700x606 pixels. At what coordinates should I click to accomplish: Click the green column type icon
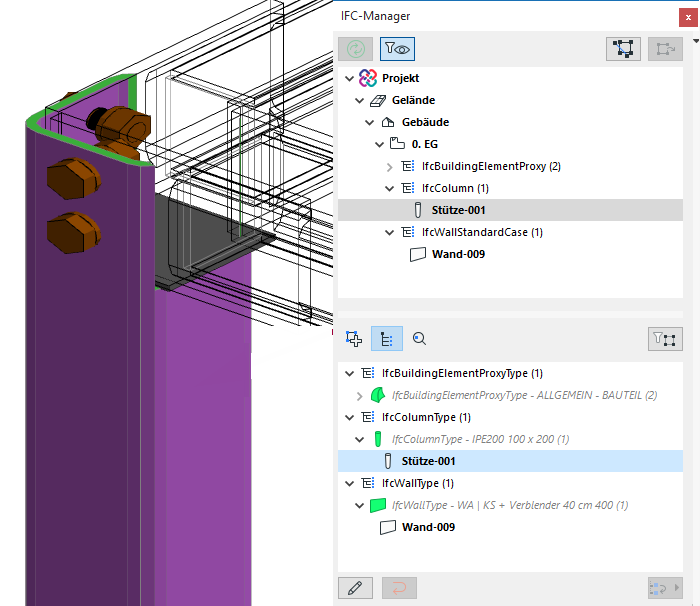pos(378,439)
